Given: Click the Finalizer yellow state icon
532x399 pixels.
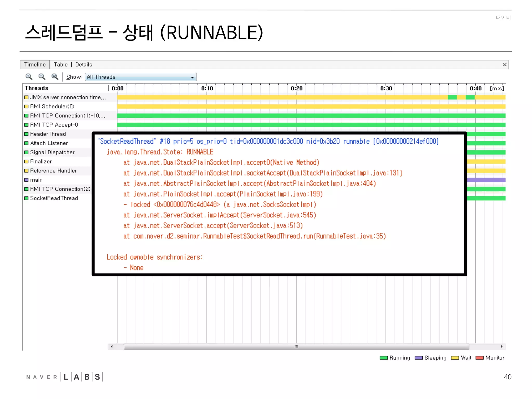Looking at the screenshot, I should tap(26, 162).
